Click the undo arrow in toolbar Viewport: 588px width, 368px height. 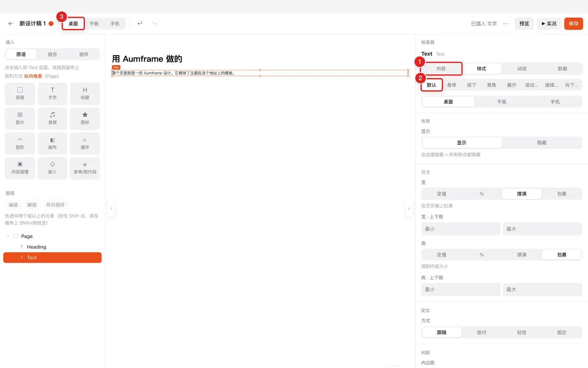coord(140,23)
